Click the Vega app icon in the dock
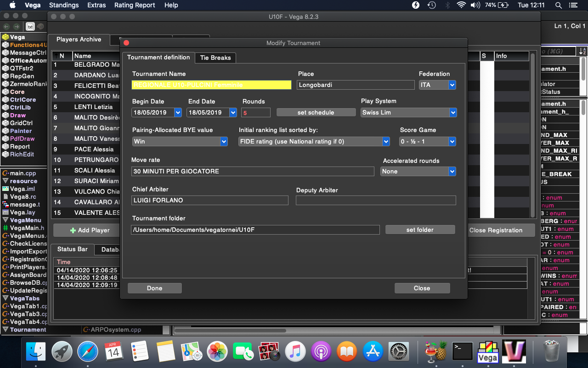Viewport: 588px width, 368px height. (488, 352)
